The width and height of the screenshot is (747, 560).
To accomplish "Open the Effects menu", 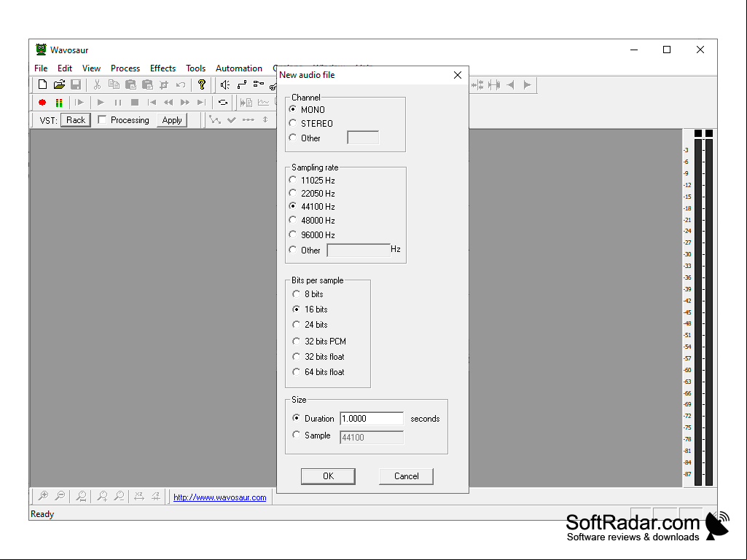I will click(163, 68).
